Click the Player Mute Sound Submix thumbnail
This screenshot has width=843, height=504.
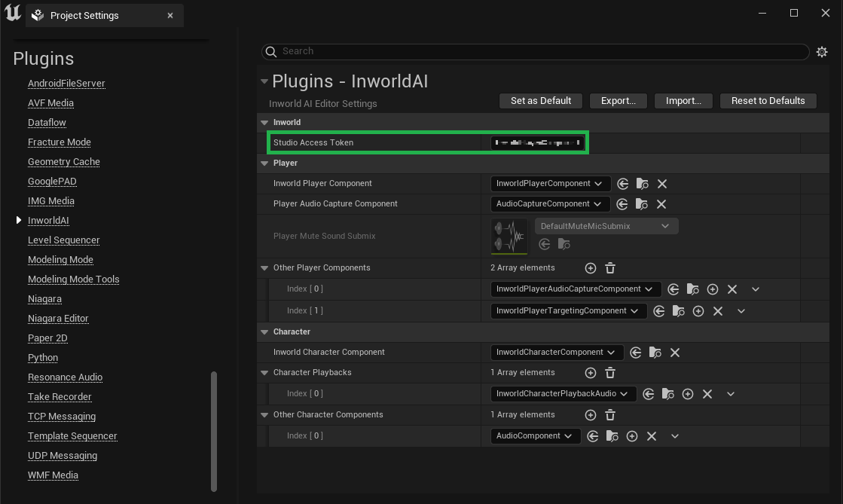click(509, 236)
